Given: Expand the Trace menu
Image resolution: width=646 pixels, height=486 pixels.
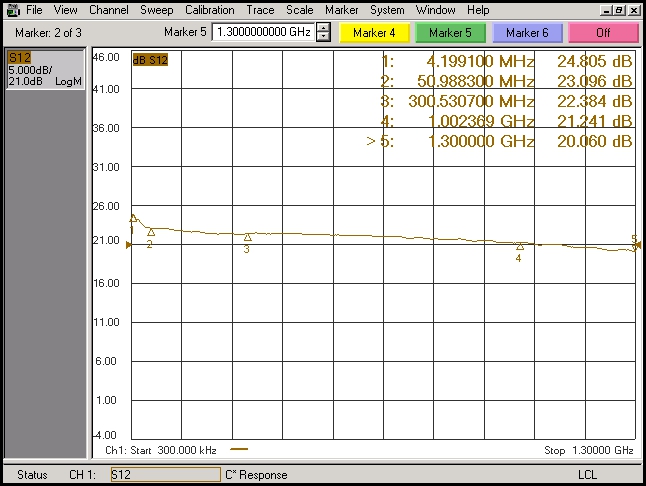Looking at the screenshot, I should click(260, 10).
